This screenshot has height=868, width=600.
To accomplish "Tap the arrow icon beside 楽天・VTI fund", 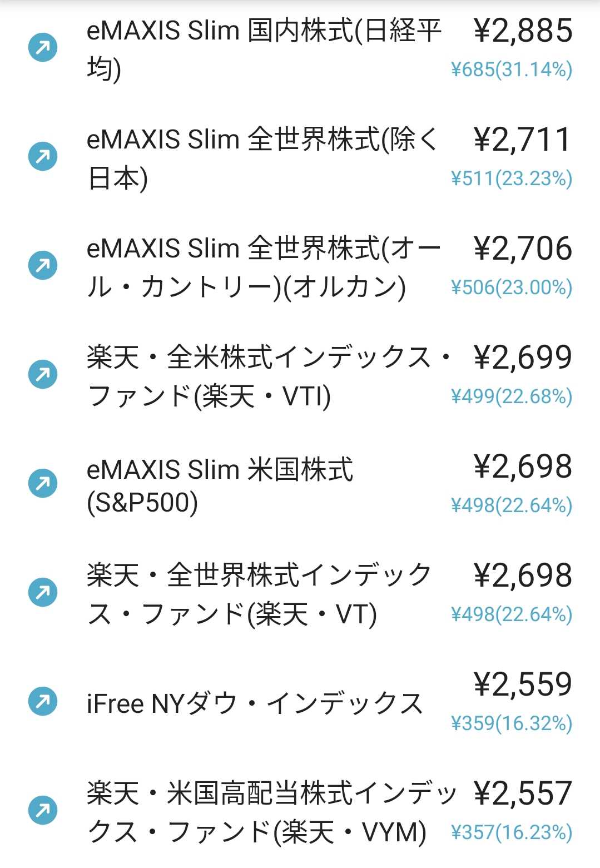I will [43, 375].
